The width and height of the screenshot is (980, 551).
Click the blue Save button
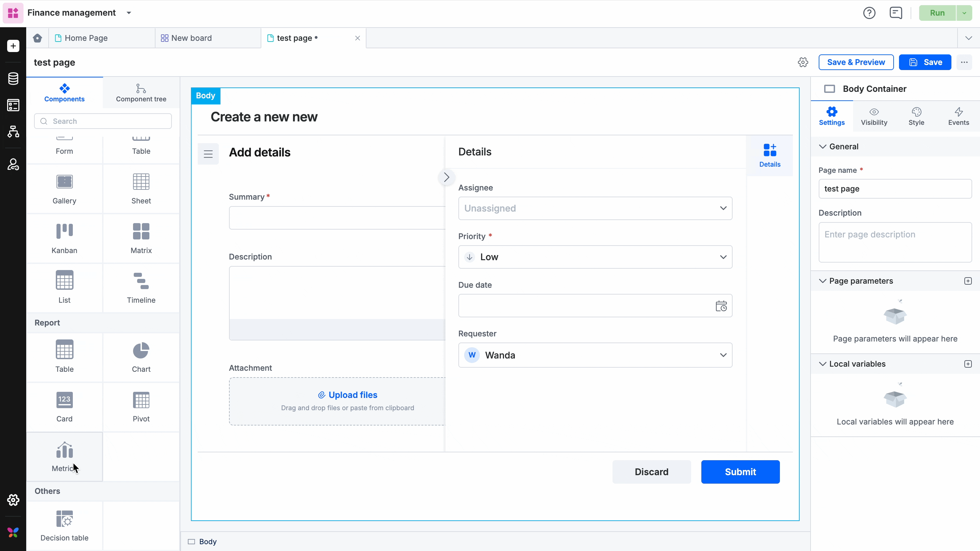point(925,62)
